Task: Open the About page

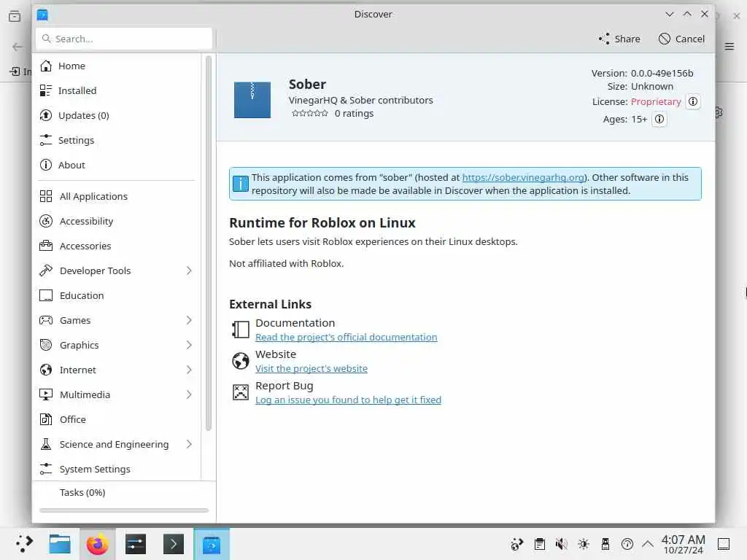Action: coord(117,165)
